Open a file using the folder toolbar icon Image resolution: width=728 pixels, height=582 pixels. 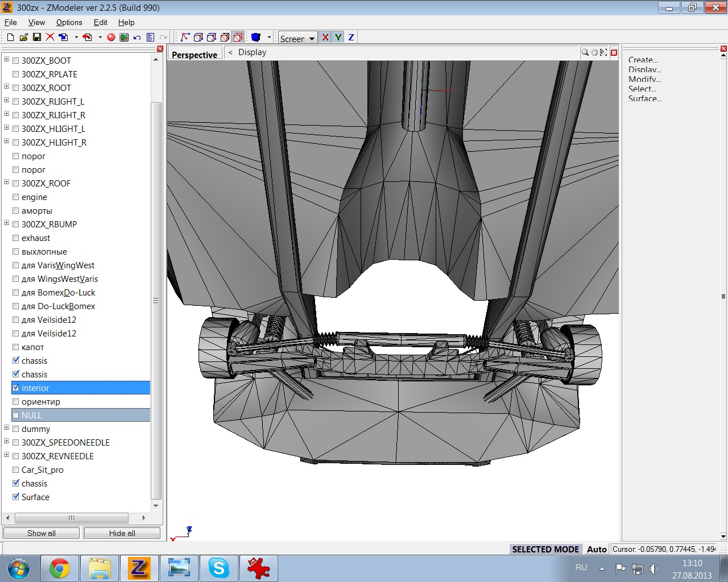click(23, 37)
